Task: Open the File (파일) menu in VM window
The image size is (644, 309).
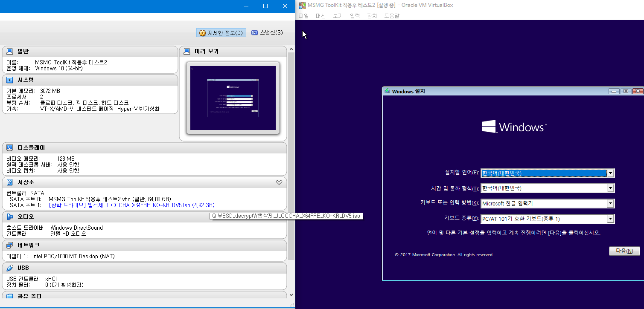Action: pos(303,16)
